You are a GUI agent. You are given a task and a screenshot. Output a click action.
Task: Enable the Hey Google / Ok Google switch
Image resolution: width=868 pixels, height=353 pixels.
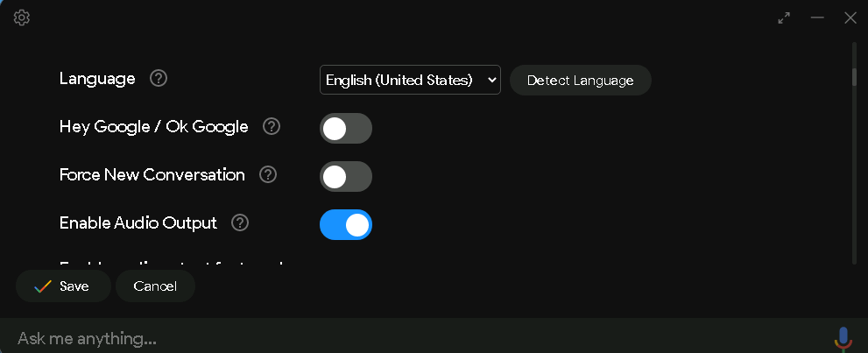click(345, 129)
